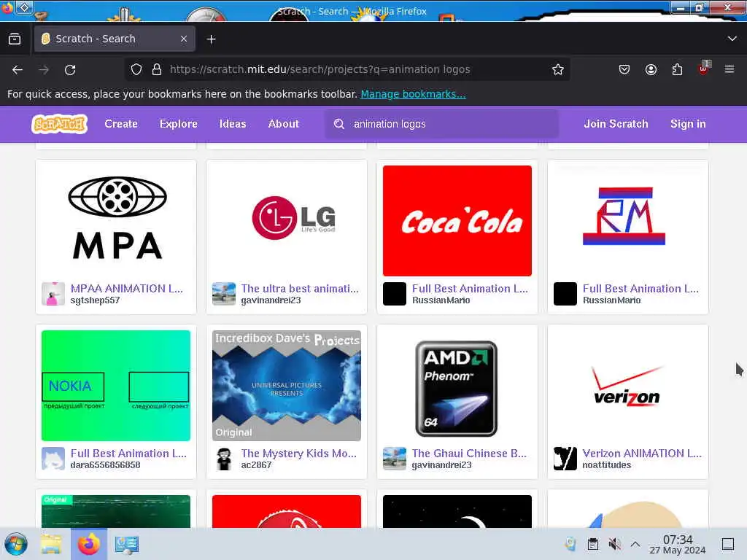Image resolution: width=747 pixels, height=560 pixels.
Task: Go back with the browser back arrow
Action: coord(18,70)
